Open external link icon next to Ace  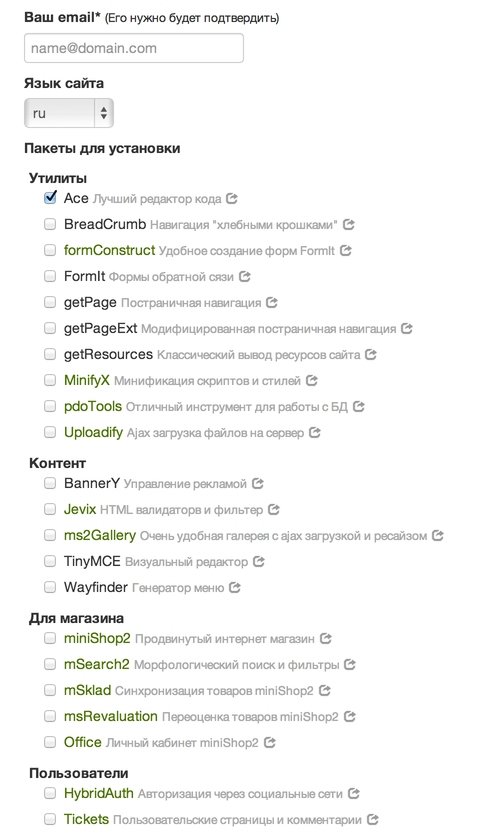coord(231,198)
